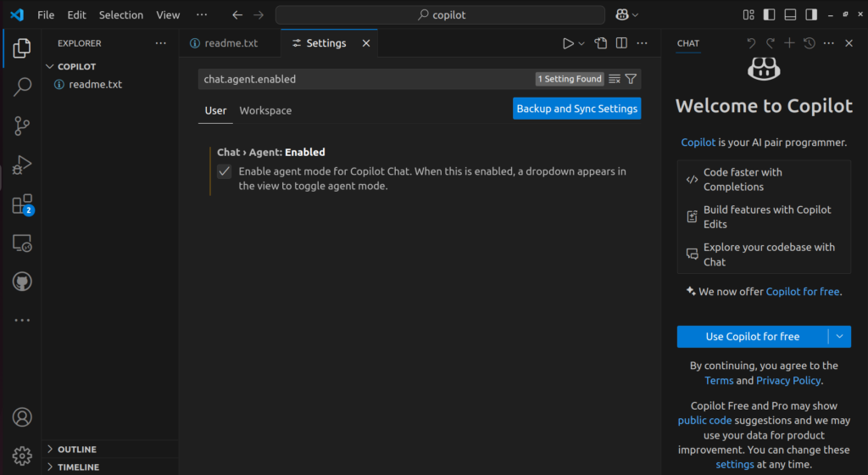868x475 pixels.
Task: Click the copilot command center search box
Action: click(x=440, y=15)
